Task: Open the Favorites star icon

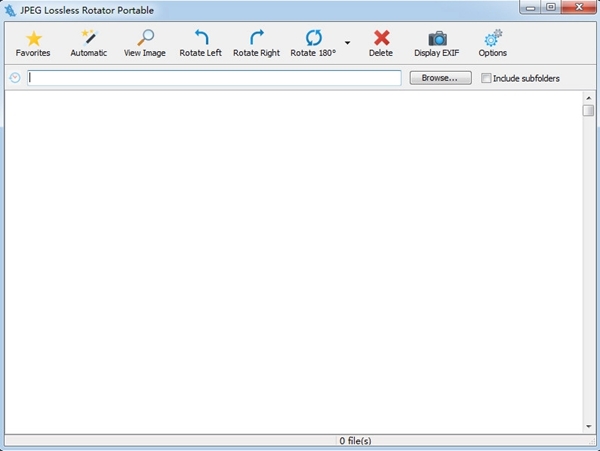Action: pos(33,39)
